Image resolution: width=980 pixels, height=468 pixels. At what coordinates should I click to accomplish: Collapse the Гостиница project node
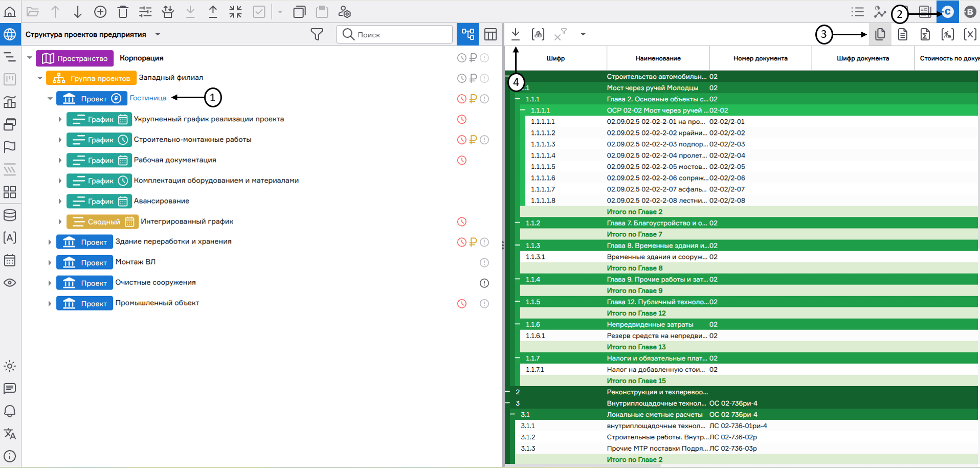[x=50, y=99]
